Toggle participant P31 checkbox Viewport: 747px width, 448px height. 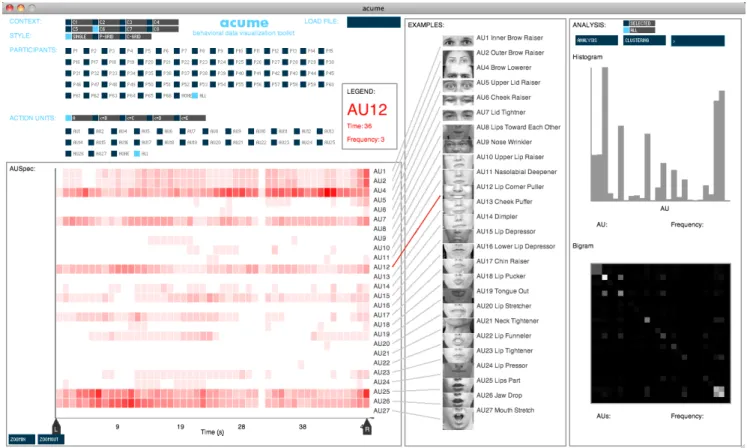pos(68,73)
